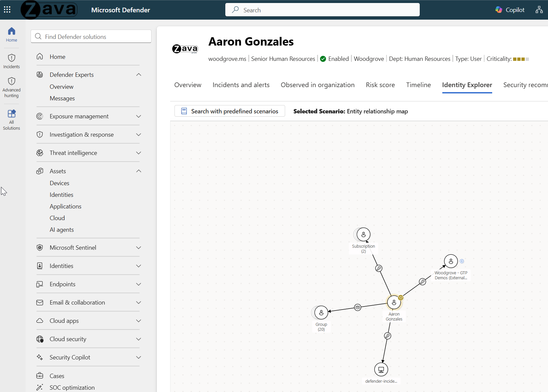Expand the Cloud apps section
The height and width of the screenshot is (392, 548).
(x=139, y=321)
